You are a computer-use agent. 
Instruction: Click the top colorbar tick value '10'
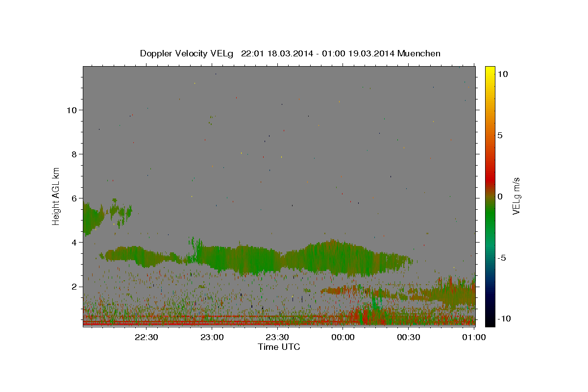pos(503,74)
